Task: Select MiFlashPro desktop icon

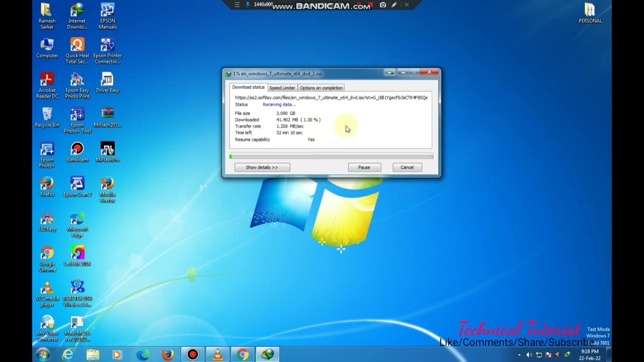Action: [107, 152]
